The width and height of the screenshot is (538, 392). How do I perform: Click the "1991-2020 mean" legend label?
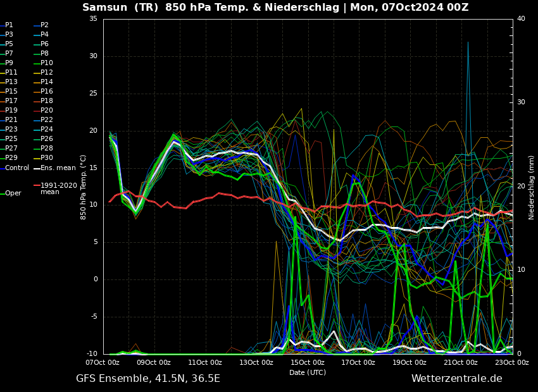click(59, 188)
